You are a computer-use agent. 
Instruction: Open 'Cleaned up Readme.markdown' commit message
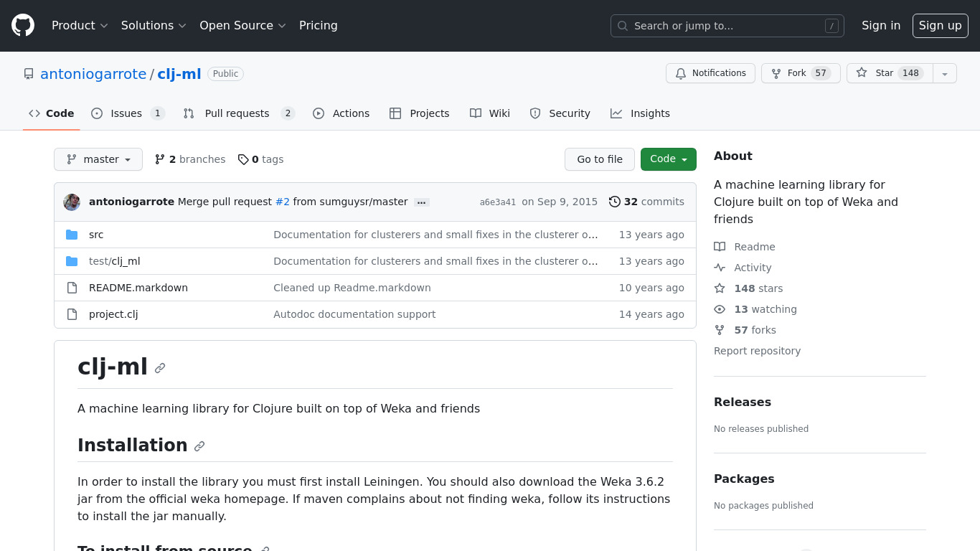[352, 288]
